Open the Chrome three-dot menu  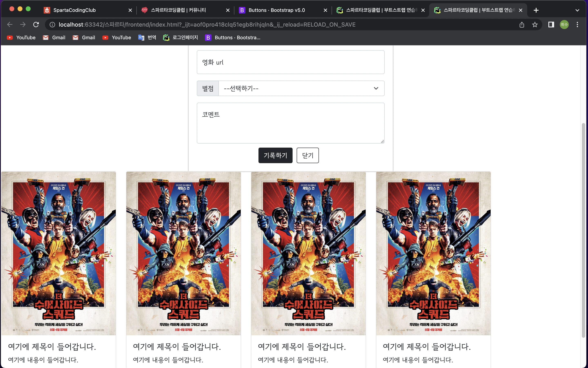[x=577, y=25]
